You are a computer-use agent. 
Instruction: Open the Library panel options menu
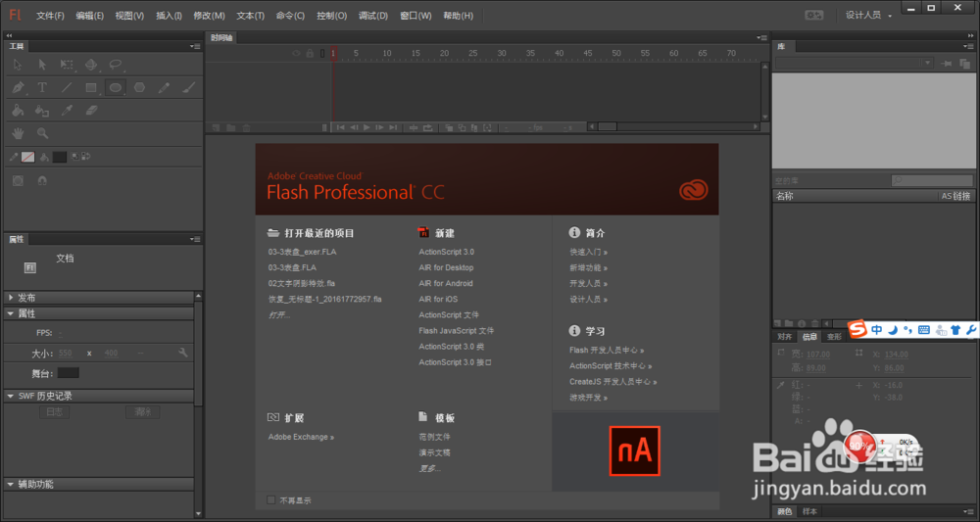pyautogui.click(x=968, y=46)
